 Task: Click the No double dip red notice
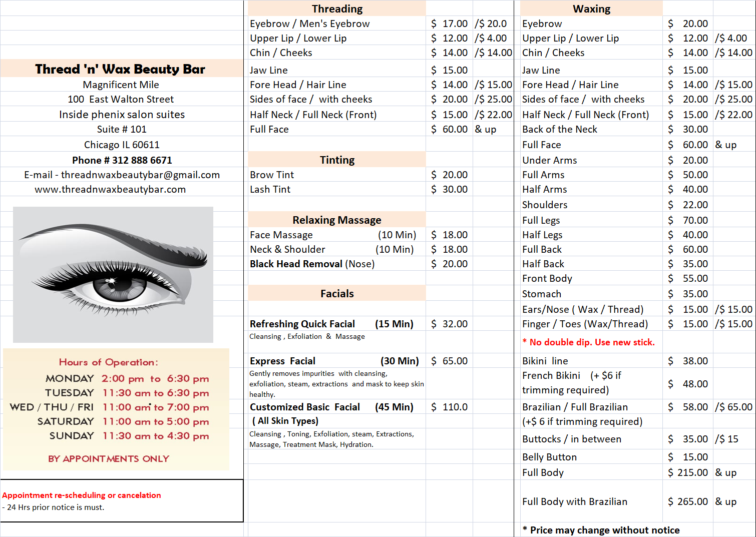coord(588,342)
